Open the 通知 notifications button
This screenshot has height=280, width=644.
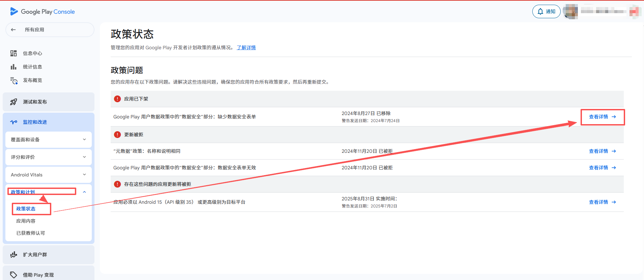[547, 11]
